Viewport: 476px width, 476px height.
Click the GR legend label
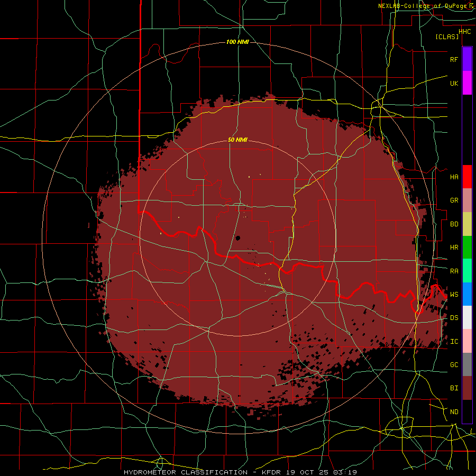pyautogui.click(x=454, y=200)
